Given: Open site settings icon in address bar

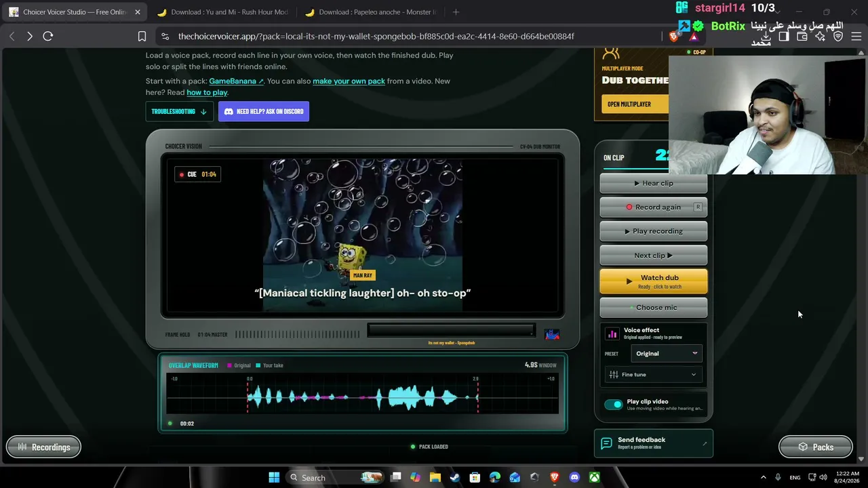Looking at the screenshot, I should pos(165,36).
